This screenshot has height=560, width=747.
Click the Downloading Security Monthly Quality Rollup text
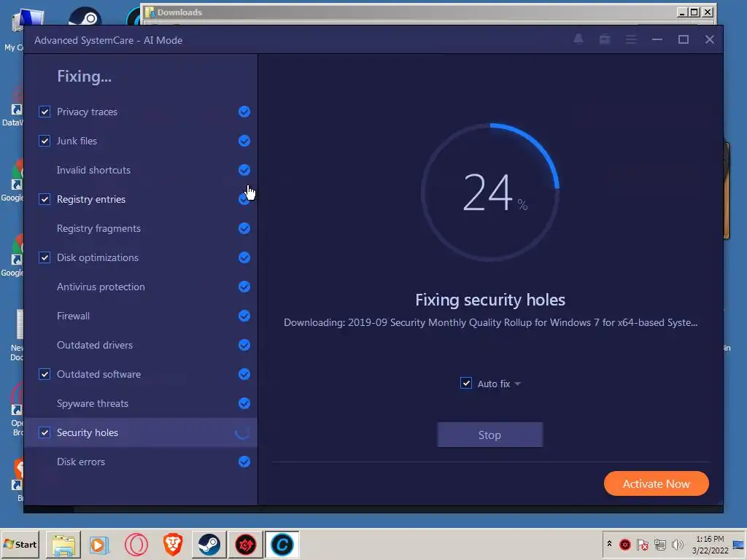pyautogui.click(x=490, y=322)
